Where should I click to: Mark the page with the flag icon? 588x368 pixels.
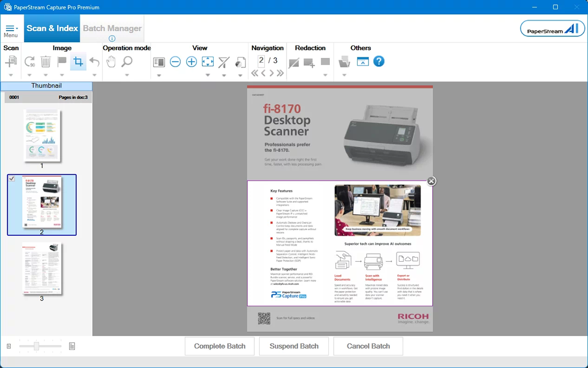(62, 62)
